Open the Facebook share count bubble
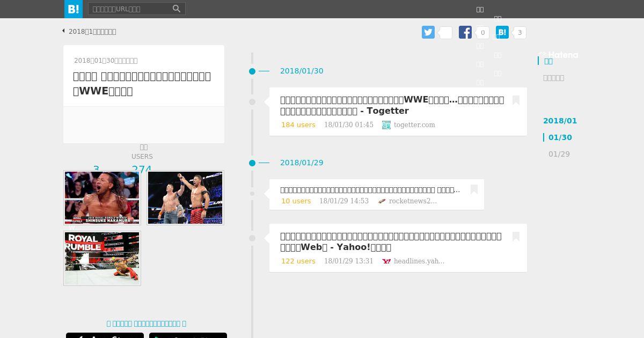 (482, 33)
